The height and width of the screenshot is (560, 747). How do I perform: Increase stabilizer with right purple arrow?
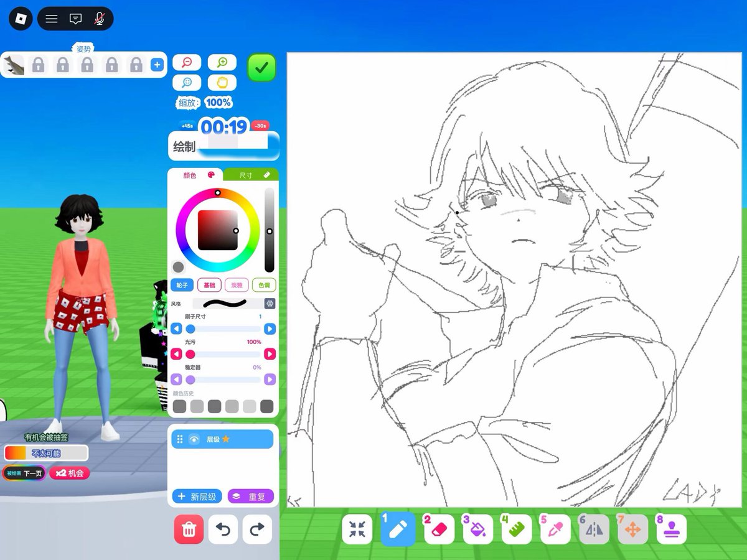click(270, 380)
